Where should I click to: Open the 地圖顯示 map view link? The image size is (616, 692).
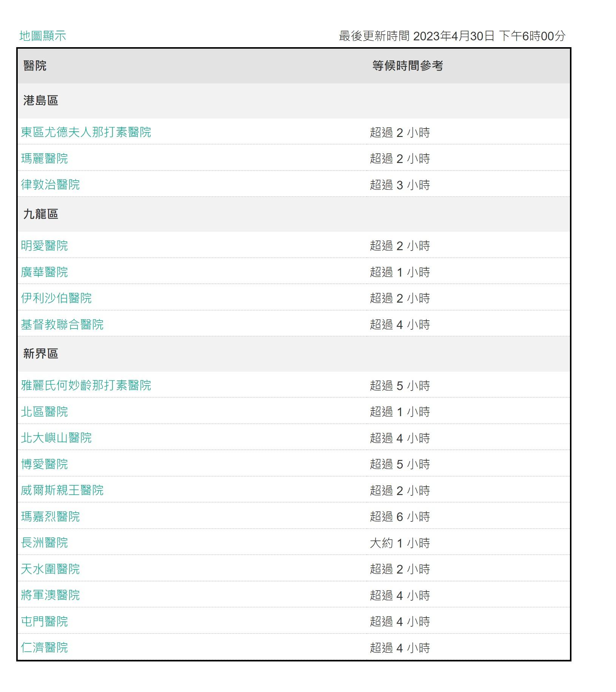[43, 37]
